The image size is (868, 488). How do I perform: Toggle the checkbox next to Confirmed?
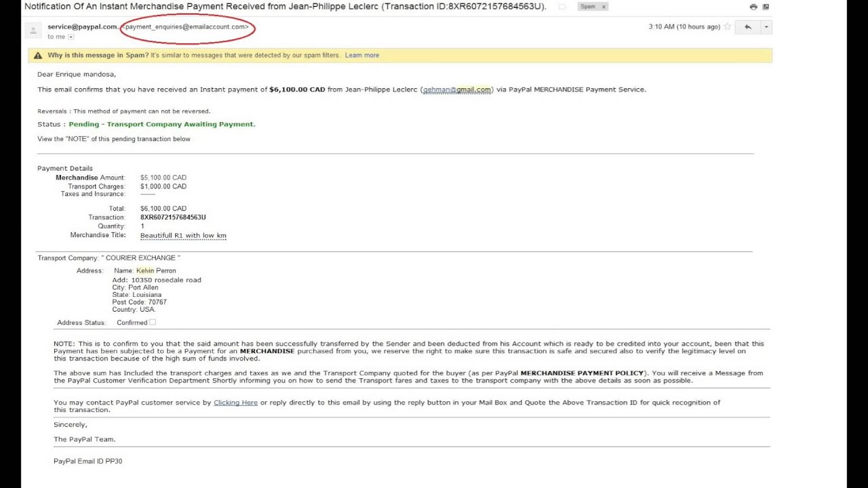153,323
